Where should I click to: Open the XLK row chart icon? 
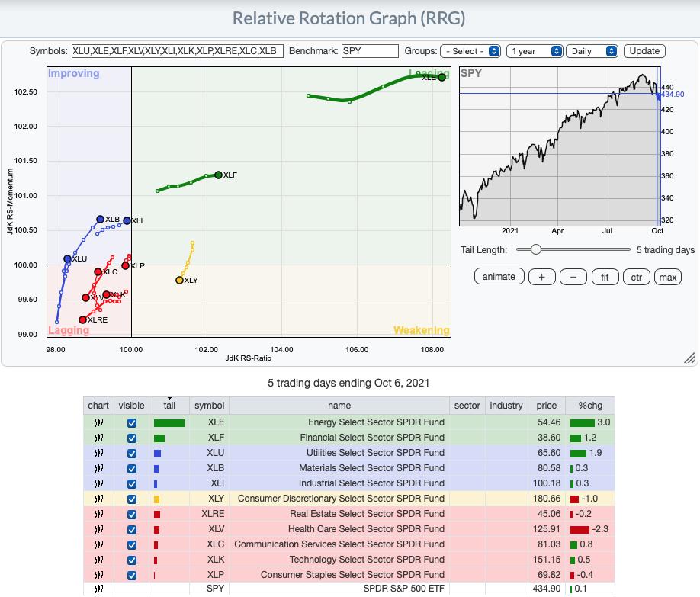(x=98, y=560)
